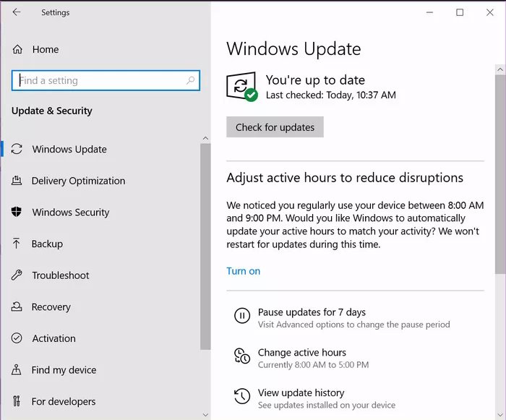Viewport: 506px width, 420px height.
Task: Click the 'Update & Security' heading
Action: (52, 111)
